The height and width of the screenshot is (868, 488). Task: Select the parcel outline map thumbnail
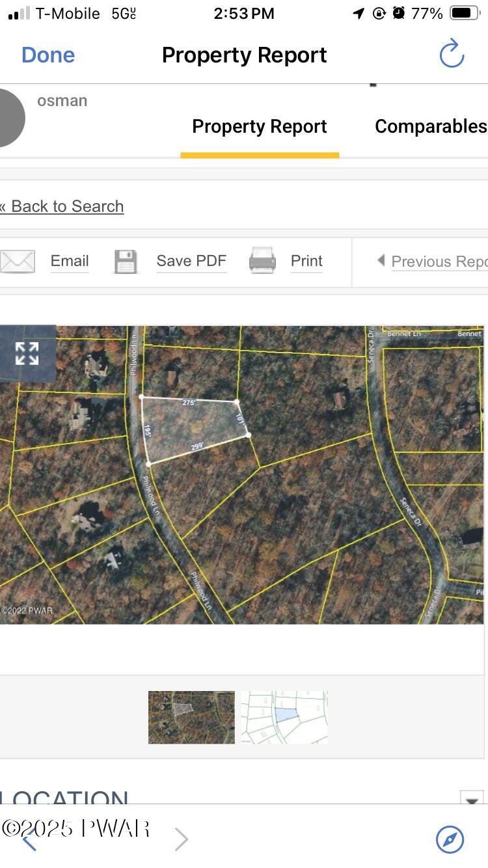(x=284, y=717)
